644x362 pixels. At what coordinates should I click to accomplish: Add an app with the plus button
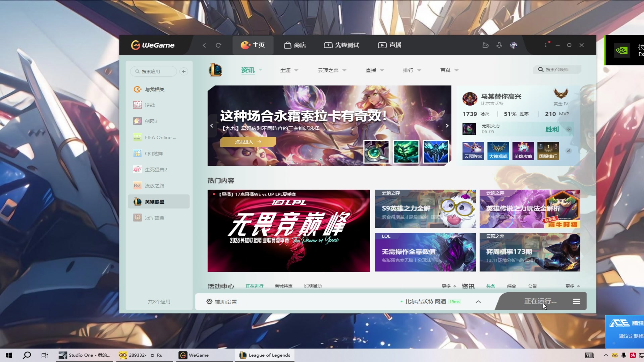coord(183,71)
